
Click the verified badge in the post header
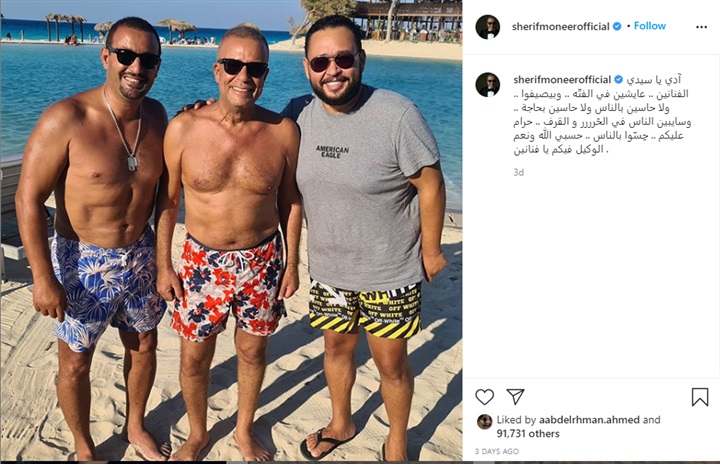pyautogui.click(x=617, y=27)
